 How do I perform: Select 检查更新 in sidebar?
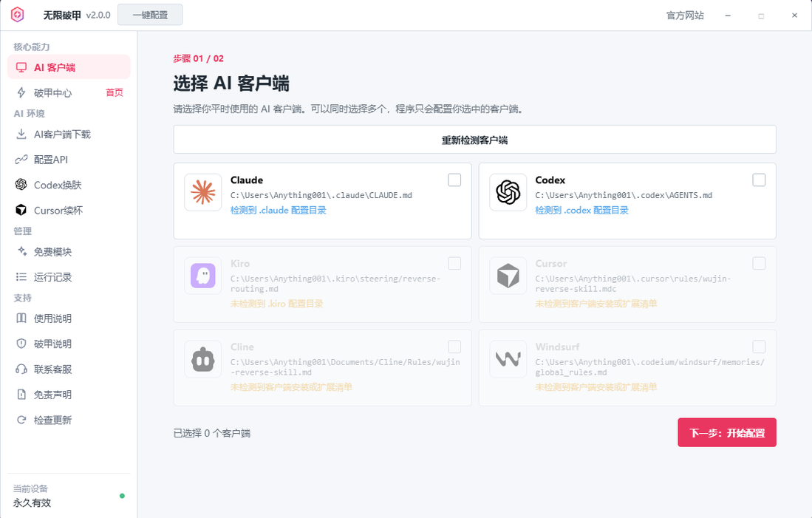69,420
